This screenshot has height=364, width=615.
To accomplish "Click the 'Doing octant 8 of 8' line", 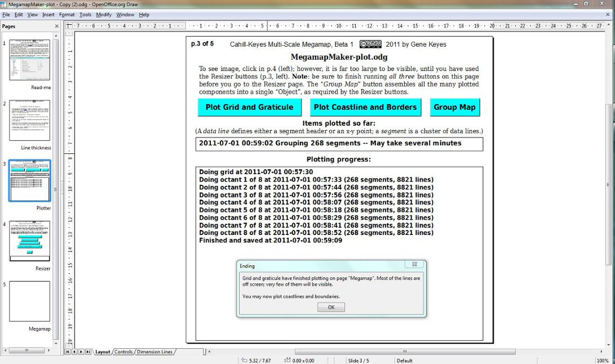I will (x=316, y=233).
